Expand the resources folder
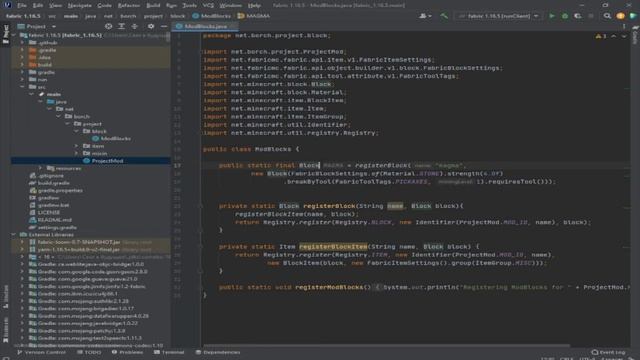The height and width of the screenshot is (360, 640). coord(40,168)
